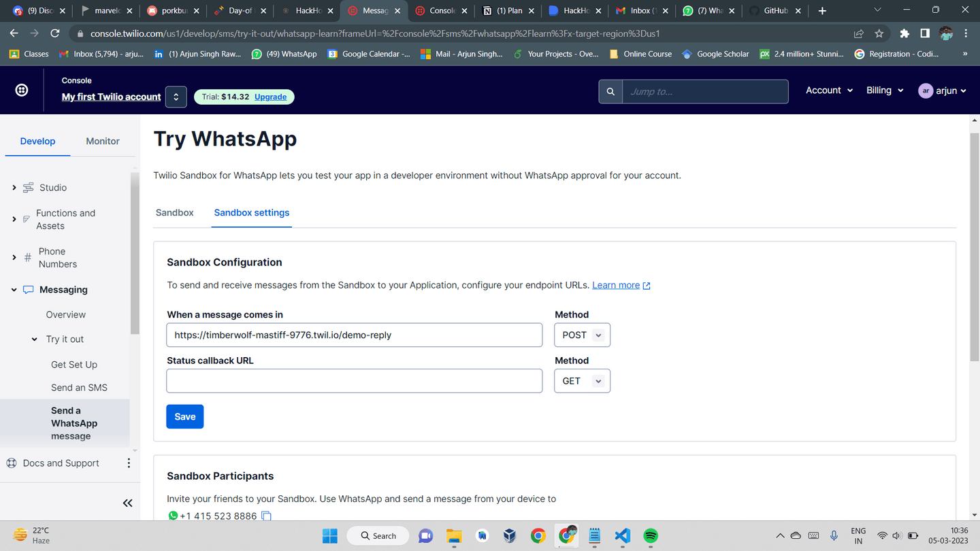Click the When a message comes in URL field
This screenshot has width=980, height=551.
tap(355, 335)
